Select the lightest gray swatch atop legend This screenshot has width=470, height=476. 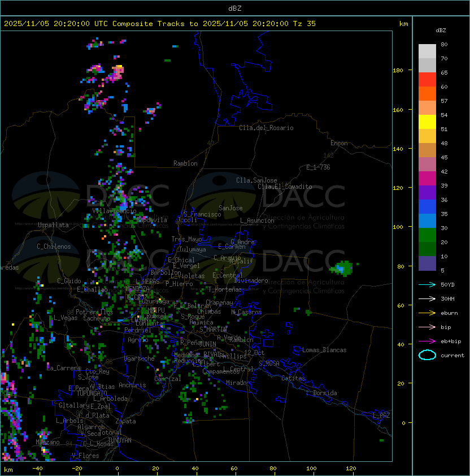(427, 51)
